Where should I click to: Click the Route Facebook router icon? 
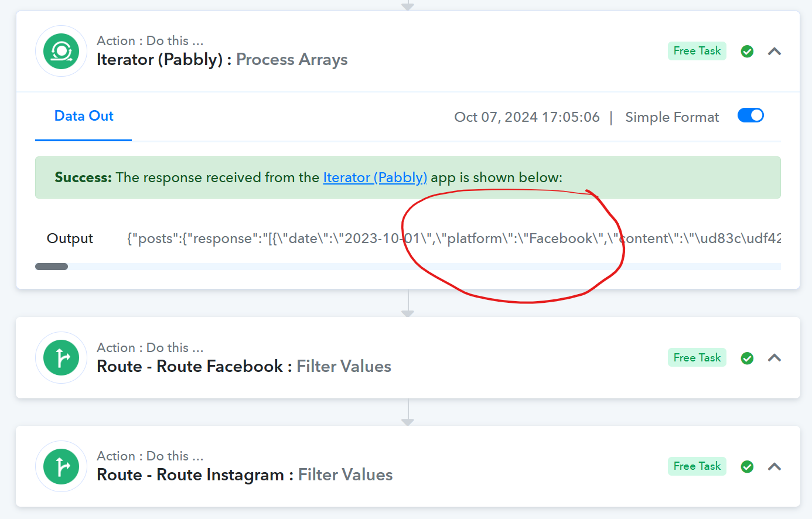point(61,358)
